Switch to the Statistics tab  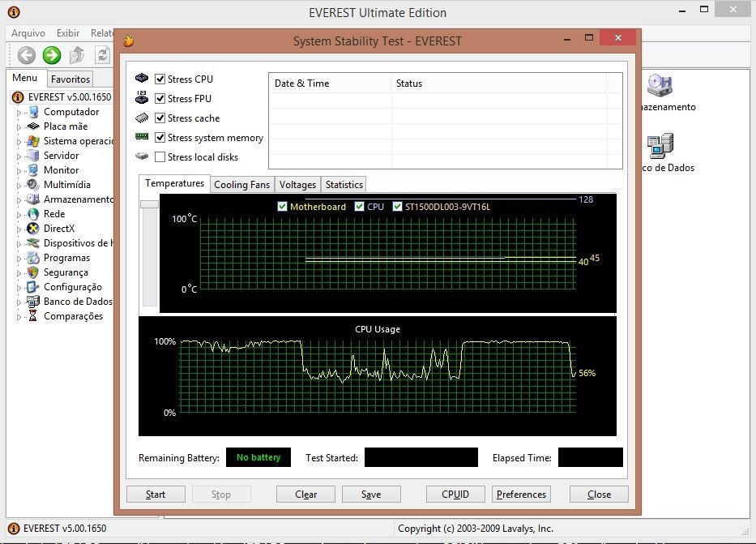tap(344, 185)
